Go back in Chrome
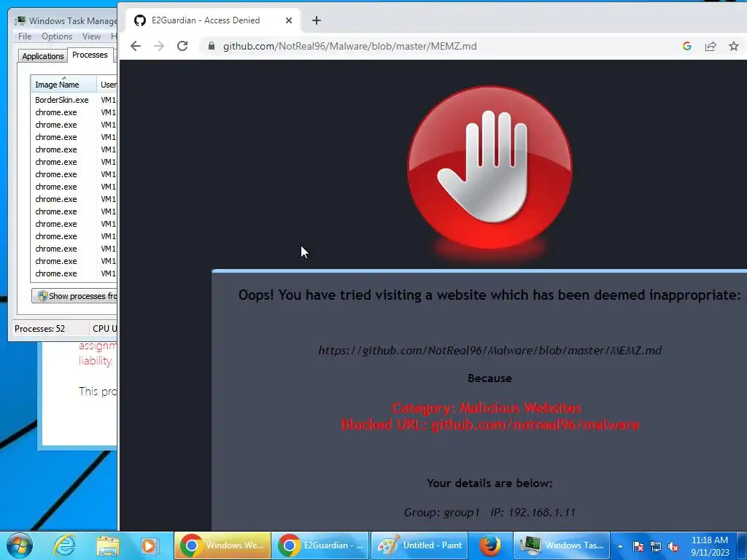The width and height of the screenshot is (747, 560). click(136, 46)
